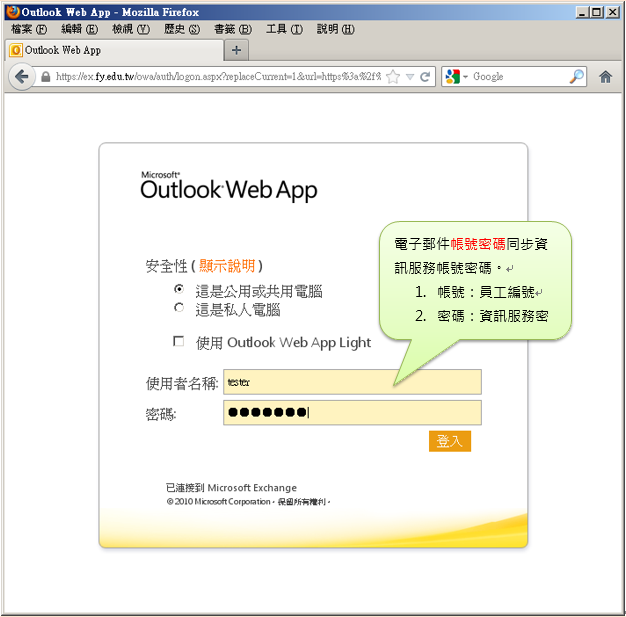Select 這是公用或共用電腦 radio button
Image resolution: width=626 pixels, height=617 pixels.
click(179, 289)
